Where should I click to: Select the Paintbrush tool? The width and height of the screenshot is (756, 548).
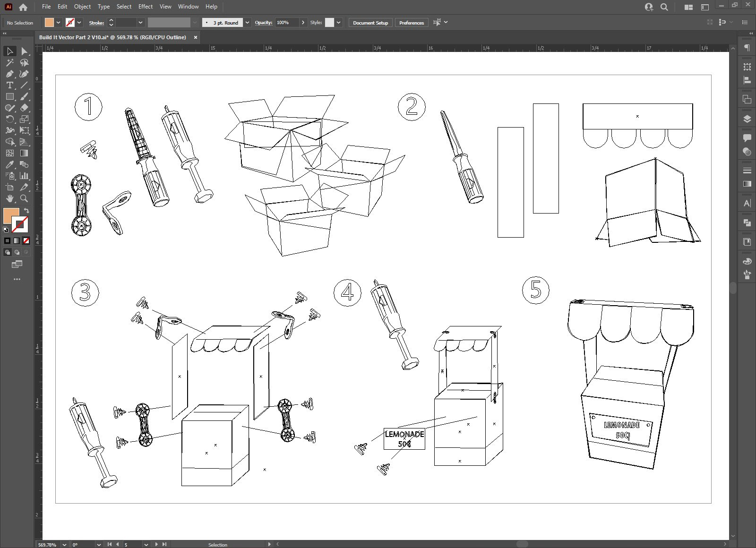coord(24,96)
